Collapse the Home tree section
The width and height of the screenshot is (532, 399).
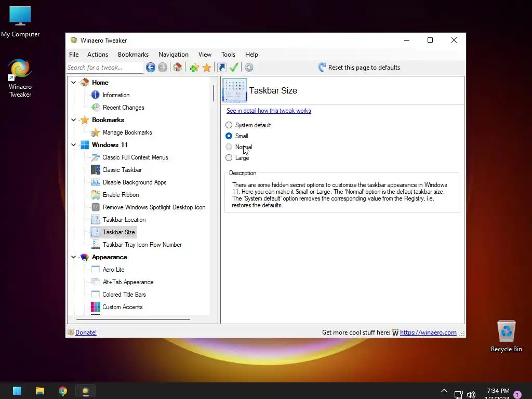pyautogui.click(x=74, y=83)
